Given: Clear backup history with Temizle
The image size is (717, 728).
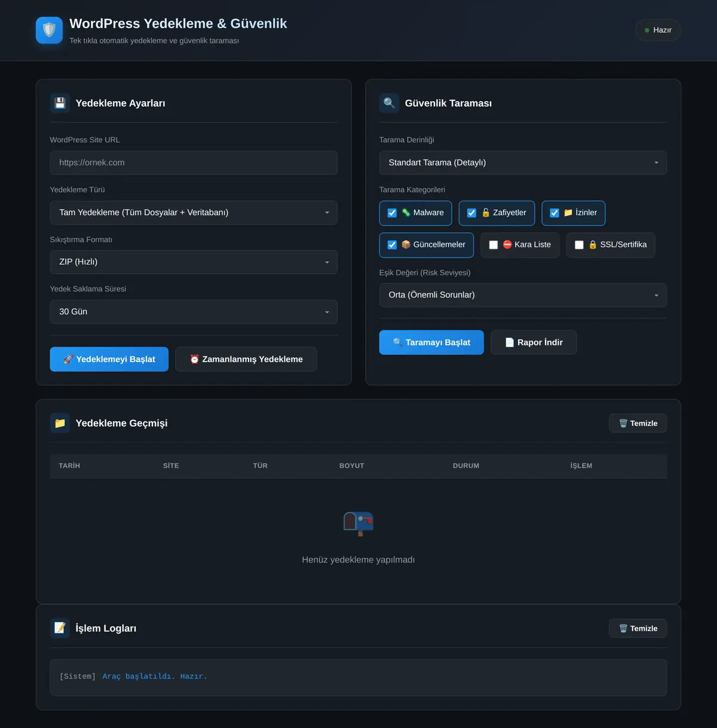Looking at the screenshot, I should 638,423.
